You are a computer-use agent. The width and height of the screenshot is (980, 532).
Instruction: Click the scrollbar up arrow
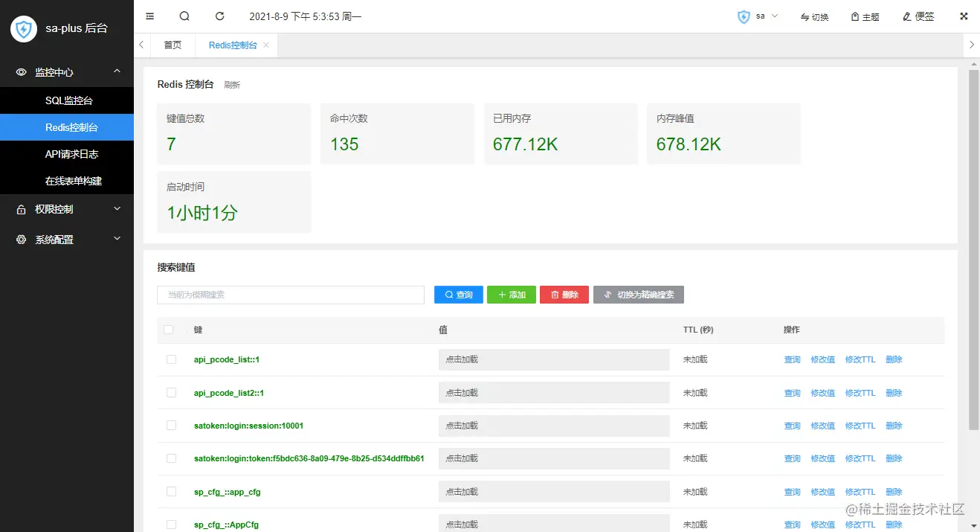(x=974, y=63)
